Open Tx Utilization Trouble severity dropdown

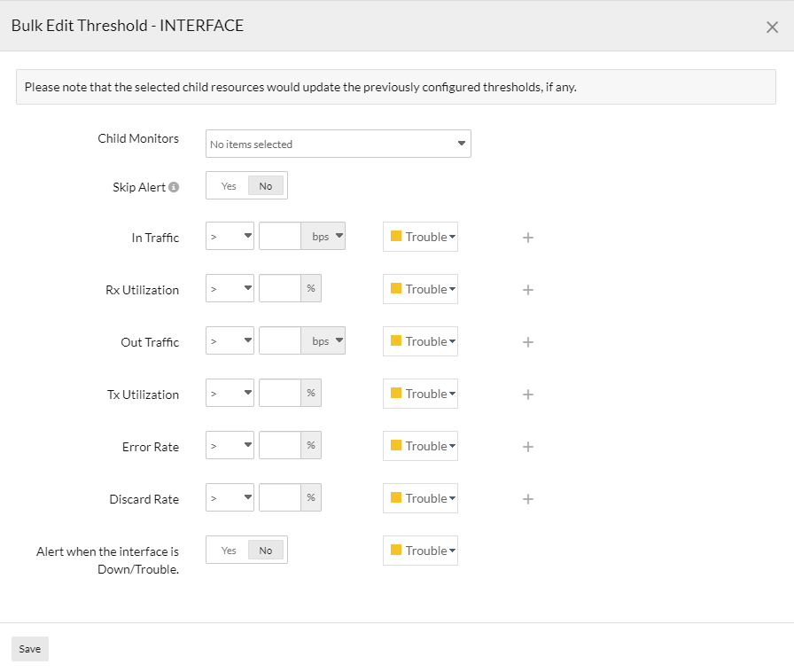(x=420, y=394)
